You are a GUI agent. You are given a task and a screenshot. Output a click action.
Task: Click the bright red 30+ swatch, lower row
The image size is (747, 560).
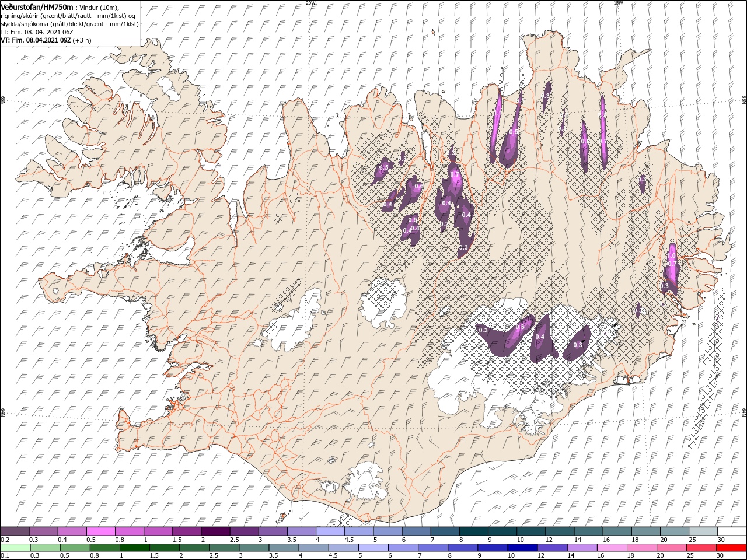click(x=731, y=548)
